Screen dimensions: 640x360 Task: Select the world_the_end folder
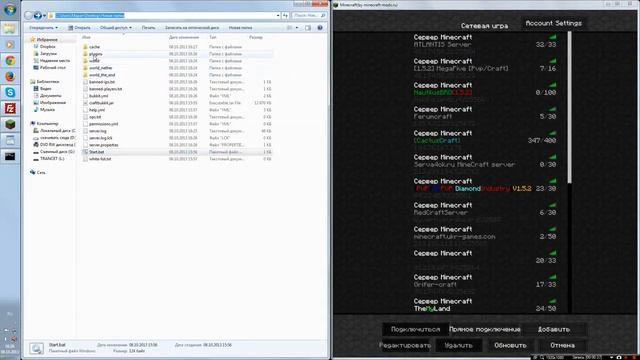(102, 75)
